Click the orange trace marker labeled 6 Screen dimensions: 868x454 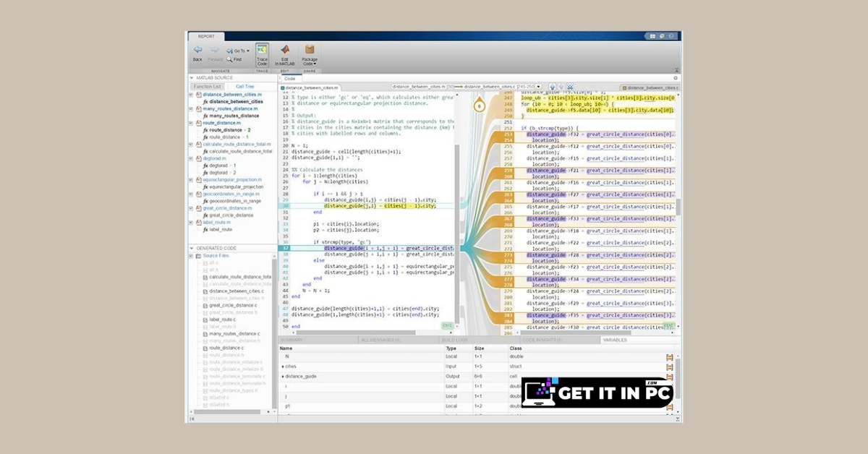pos(479,106)
